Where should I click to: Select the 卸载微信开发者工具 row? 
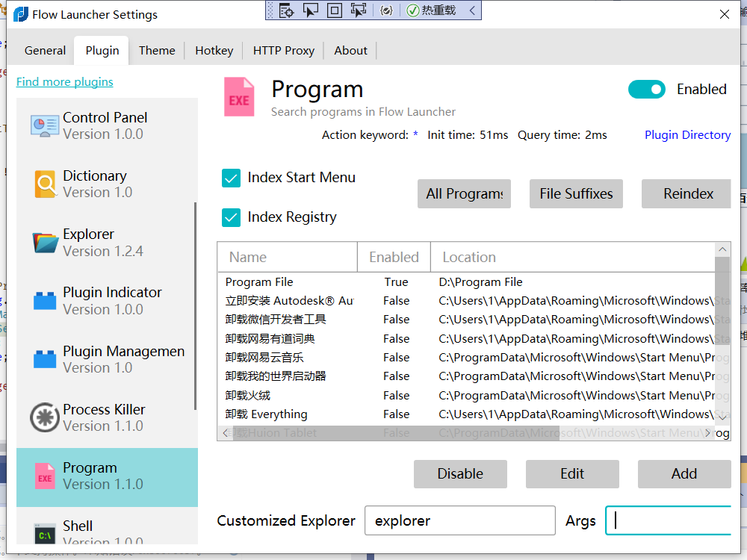click(466, 320)
